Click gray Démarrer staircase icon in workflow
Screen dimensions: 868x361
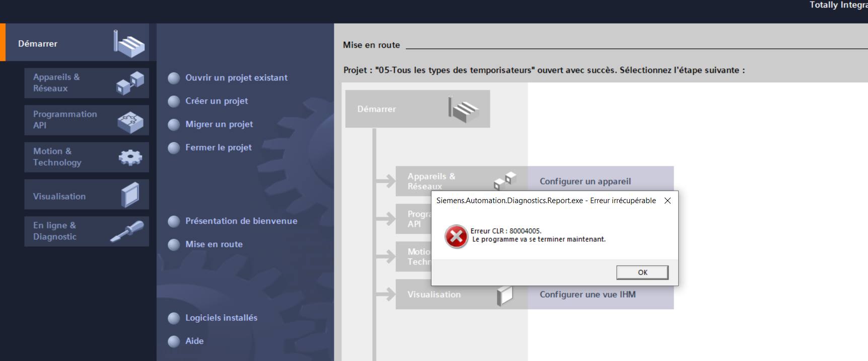point(463,109)
